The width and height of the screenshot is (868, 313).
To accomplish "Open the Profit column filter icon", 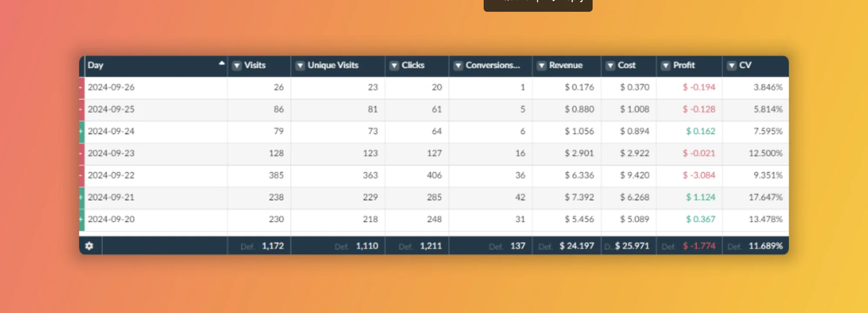I will [665, 65].
